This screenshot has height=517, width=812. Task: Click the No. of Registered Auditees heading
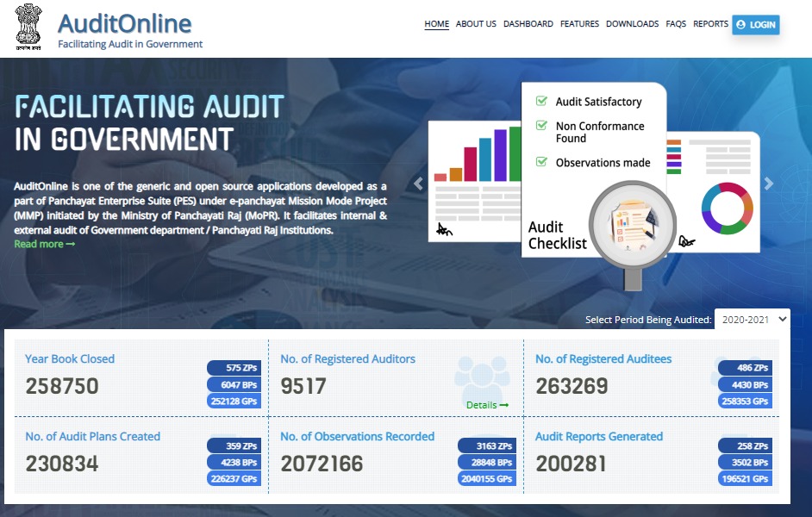(603, 359)
